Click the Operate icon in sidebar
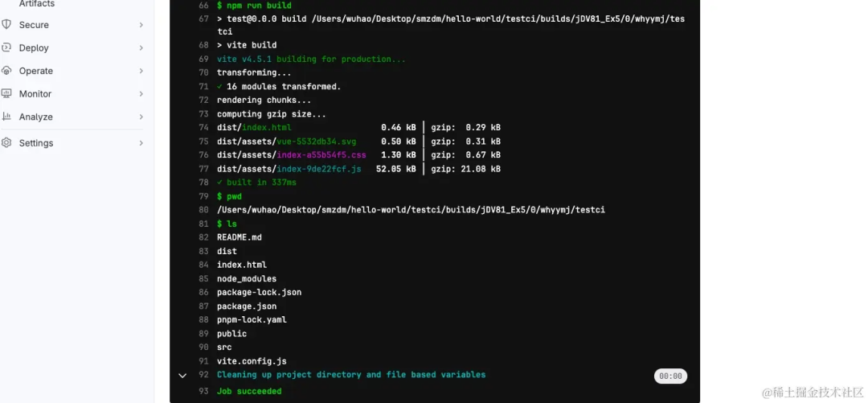The image size is (868, 403). tap(6, 71)
